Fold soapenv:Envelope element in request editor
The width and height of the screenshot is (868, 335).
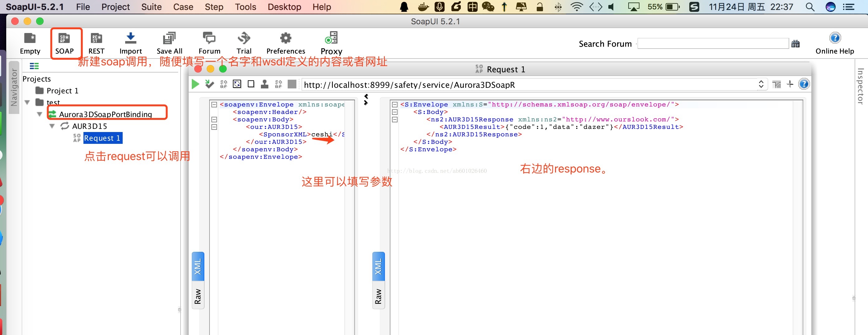point(214,105)
